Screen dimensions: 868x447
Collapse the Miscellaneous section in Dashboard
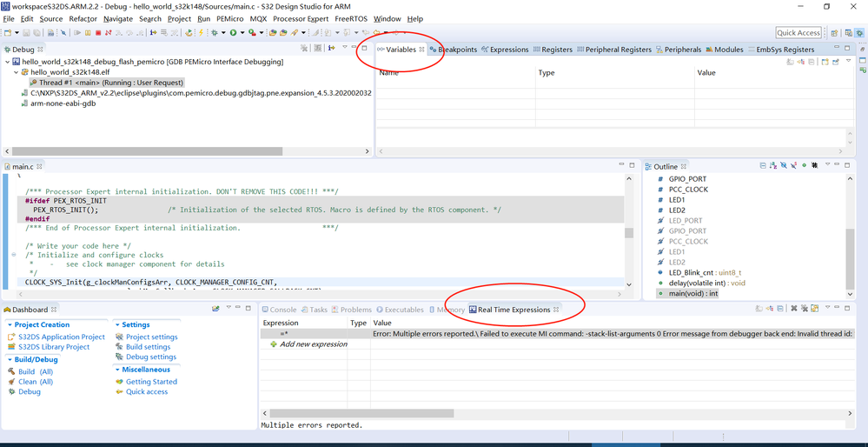[117, 370]
